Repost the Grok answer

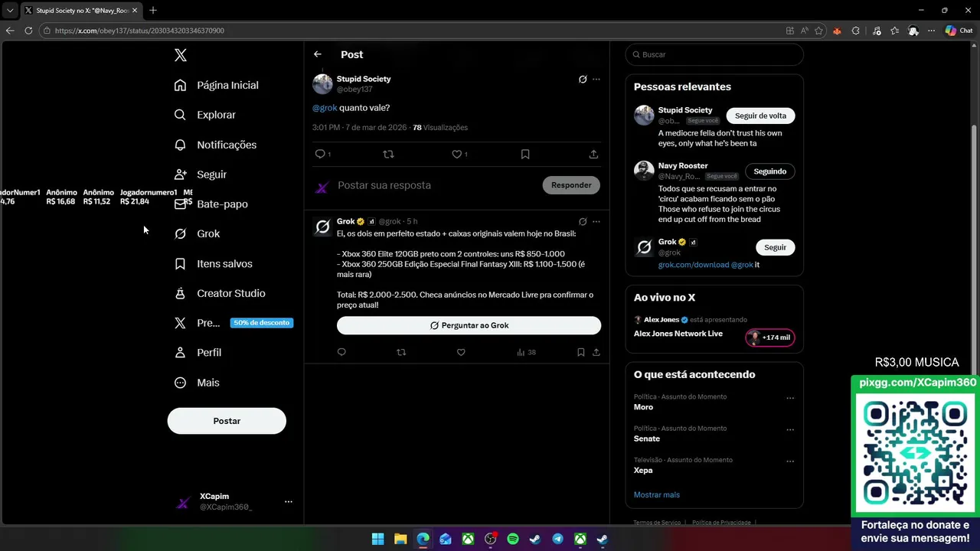[401, 352]
